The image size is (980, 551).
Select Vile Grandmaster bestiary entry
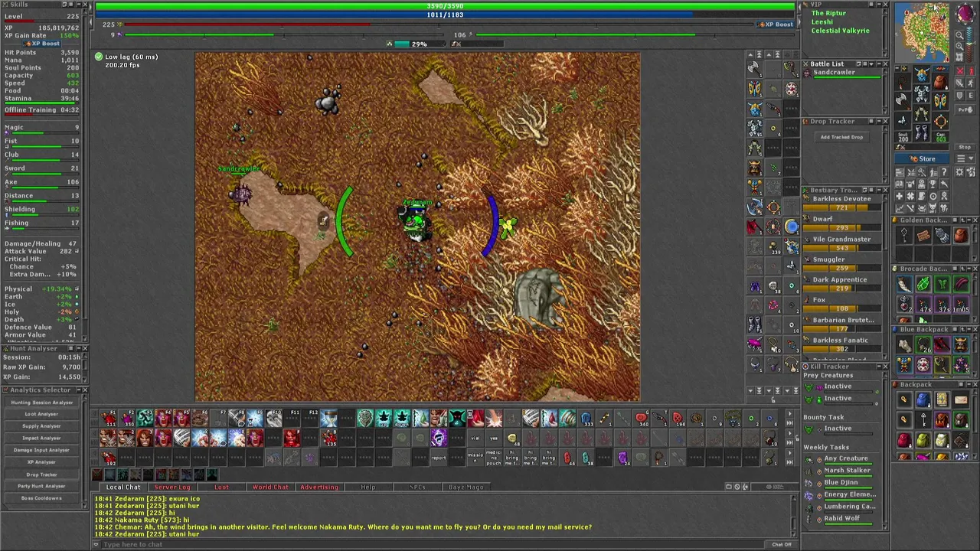(x=841, y=243)
